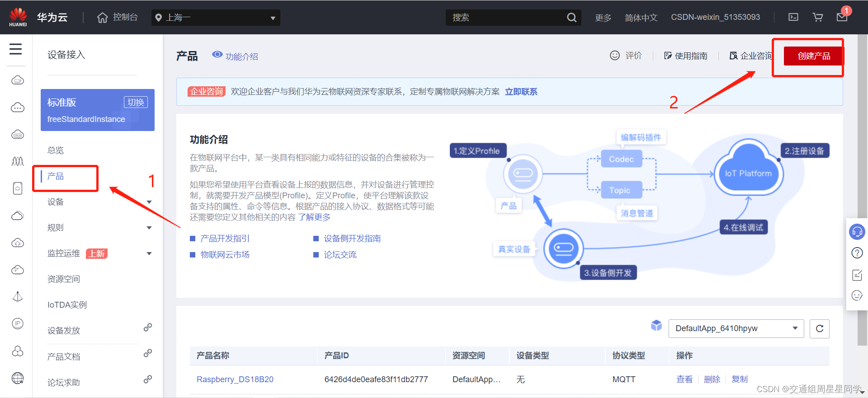The image size is (868, 398).
Task: Open the 上海一 region dropdown
Action: (216, 18)
